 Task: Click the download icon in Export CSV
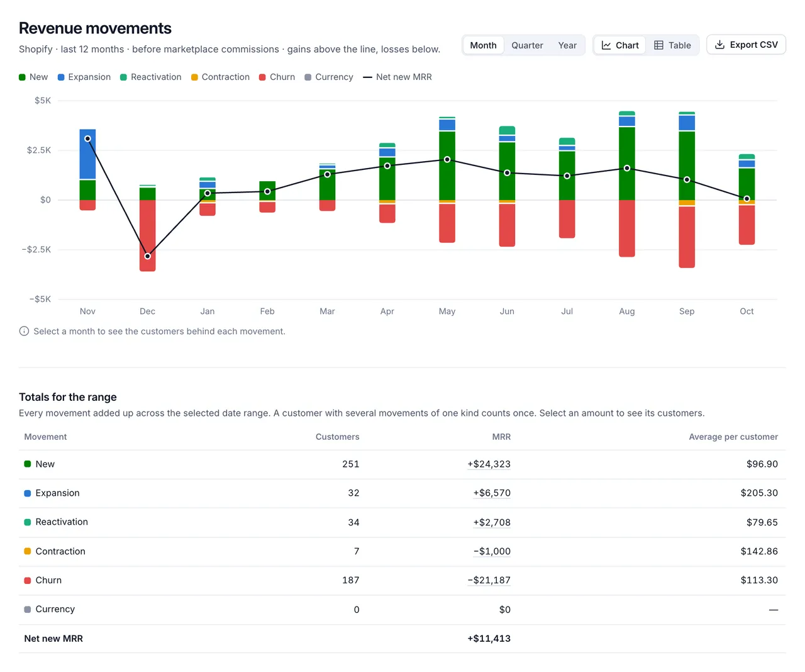(719, 45)
